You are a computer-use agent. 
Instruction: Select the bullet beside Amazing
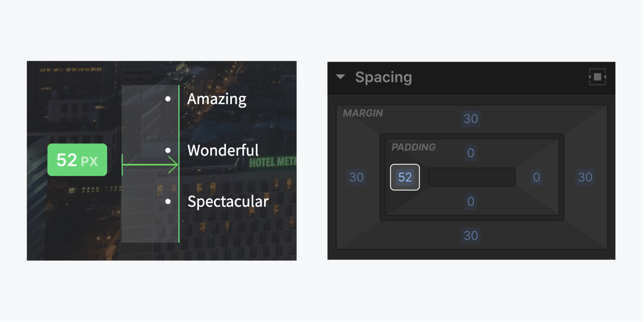tap(168, 99)
